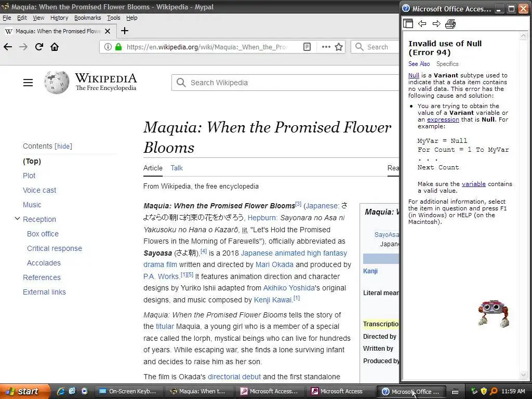Image resolution: width=532 pixels, height=399 pixels.
Task: Go to browser Home page
Action: 55,47
